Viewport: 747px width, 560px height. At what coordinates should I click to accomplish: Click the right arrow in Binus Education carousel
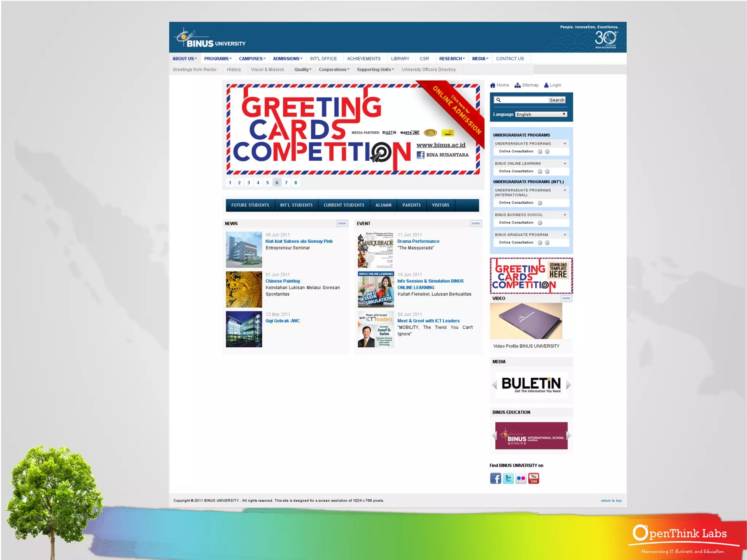568,436
